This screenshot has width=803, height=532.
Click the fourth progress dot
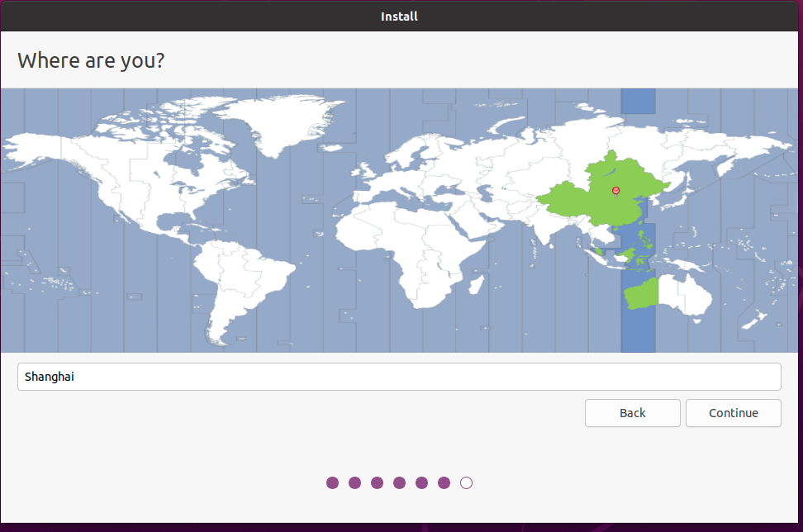tap(399, 482)
